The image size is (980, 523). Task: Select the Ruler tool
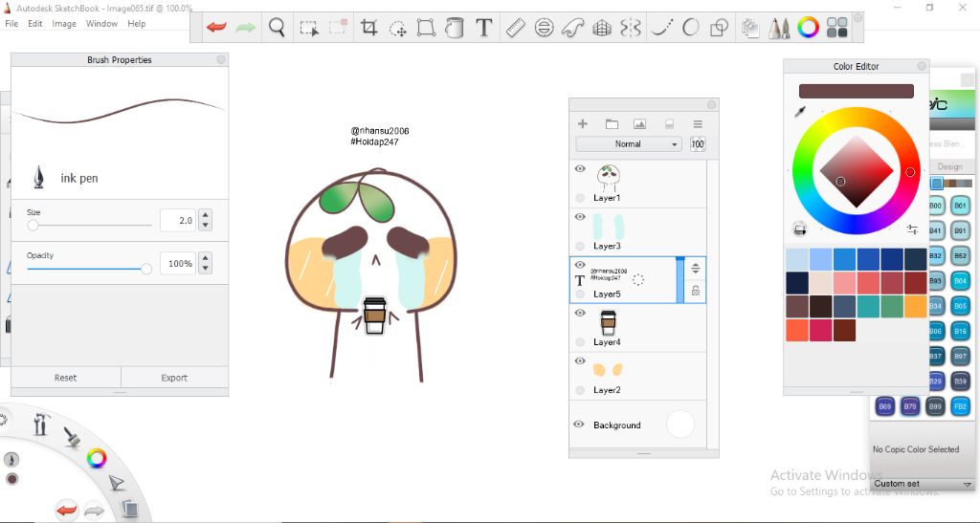pos(515,28)
